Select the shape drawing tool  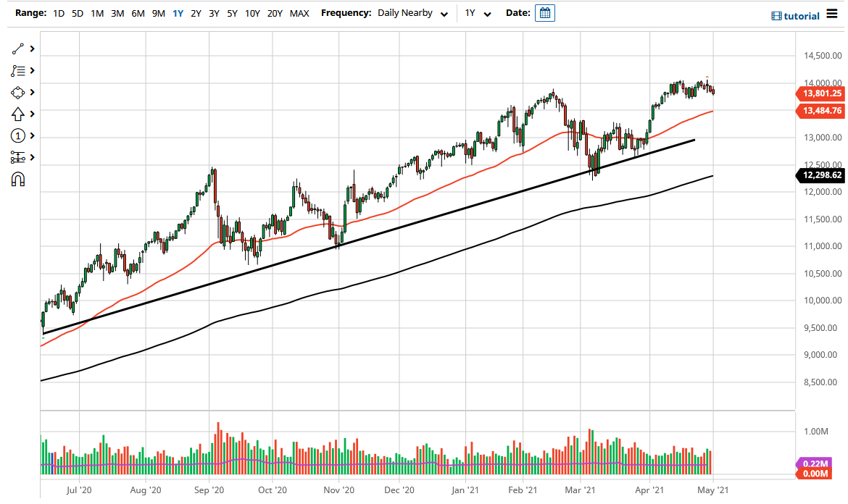point(19,92)
